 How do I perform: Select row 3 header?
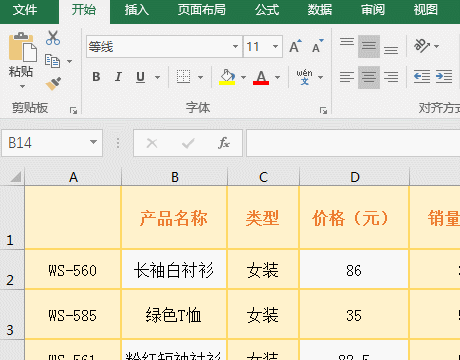(12, 314)
